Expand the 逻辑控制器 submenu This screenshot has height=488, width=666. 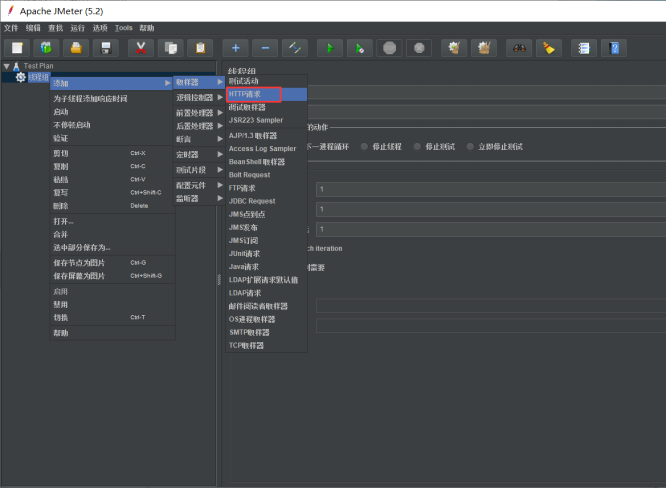click(194, 98)
